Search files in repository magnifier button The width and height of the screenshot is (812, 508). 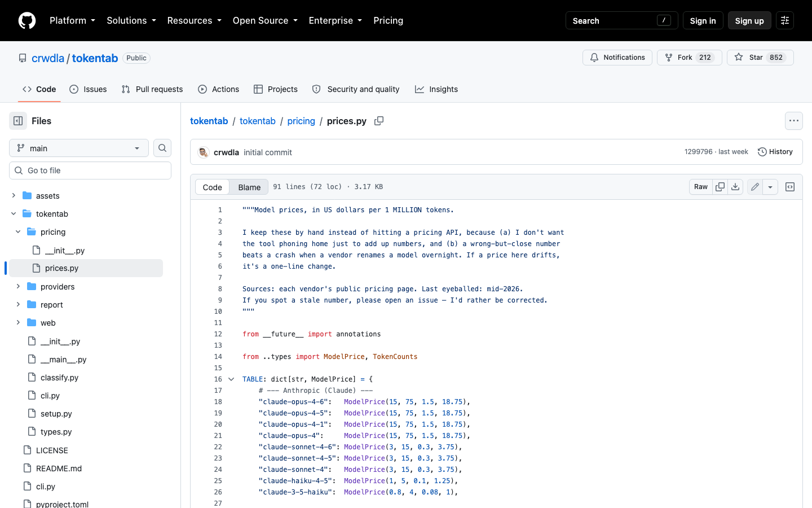(x=162, y=148)
